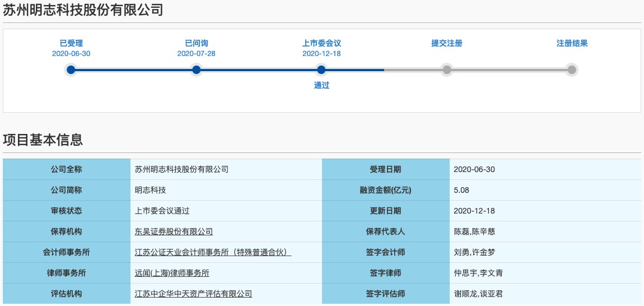Image resolution: width=644 pixels, height=306 pixels.
Task: Click the 提交注册 stage marker dot
Action: click(446, 70)
